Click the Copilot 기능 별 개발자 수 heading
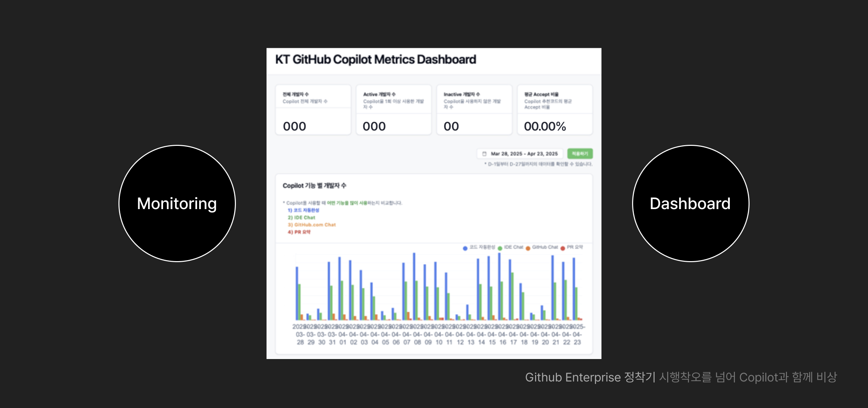 315,186
